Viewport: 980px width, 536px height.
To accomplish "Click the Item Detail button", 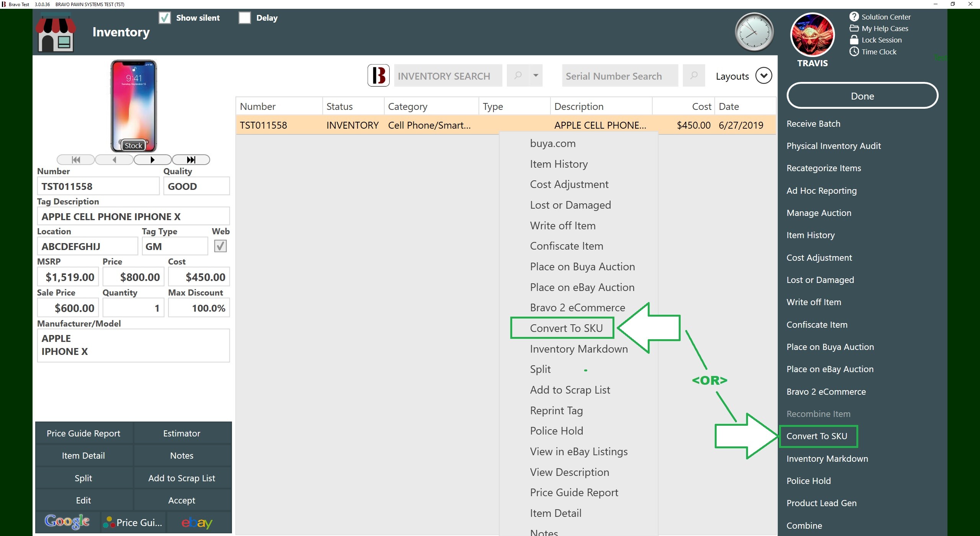I will tap(83, 456).
